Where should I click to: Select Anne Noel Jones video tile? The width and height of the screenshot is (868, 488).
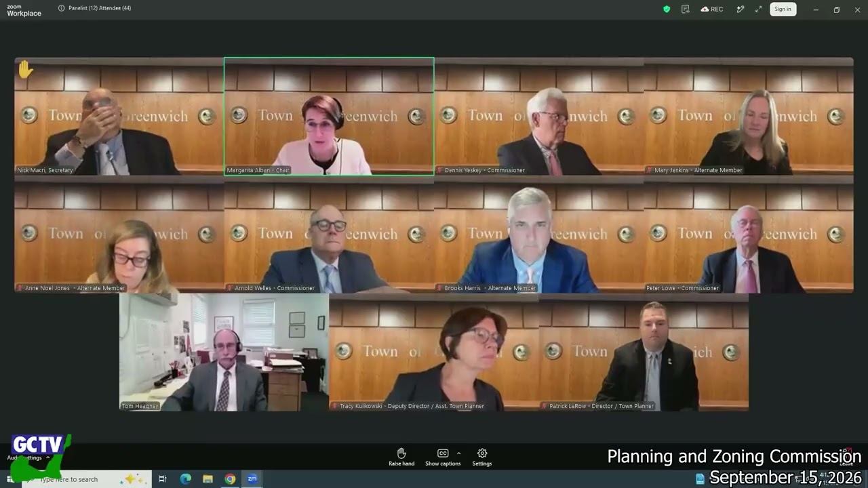coord(119,235)
